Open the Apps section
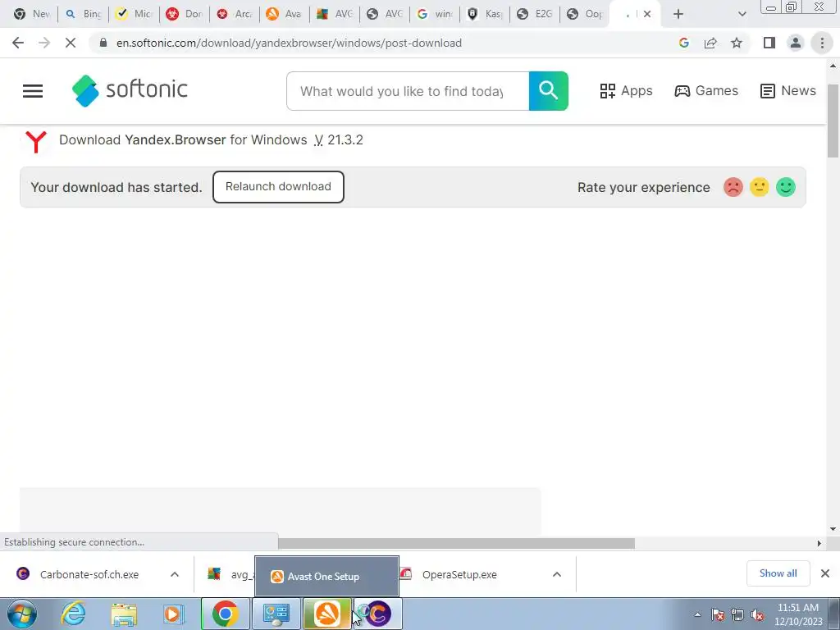840x630 pixels. [626, 90]
